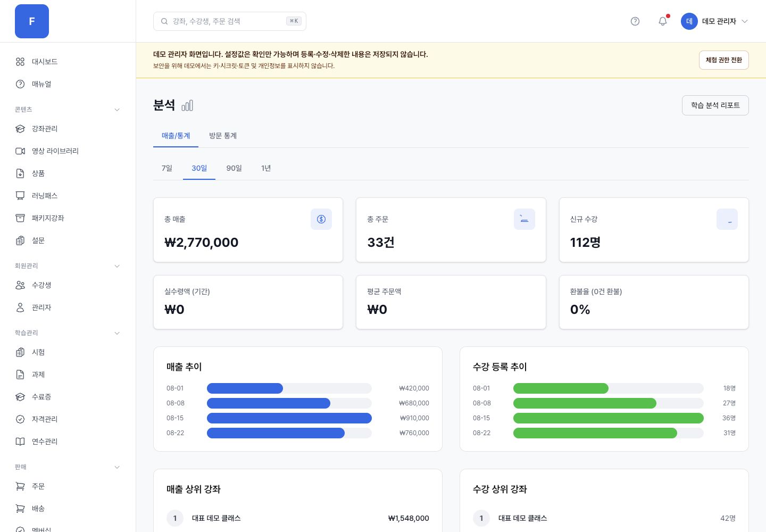Viewport: 766px width, 532px height.
Task: Click the 08-01 수강 등록 추이 bar
Action: tap(561, 388)
